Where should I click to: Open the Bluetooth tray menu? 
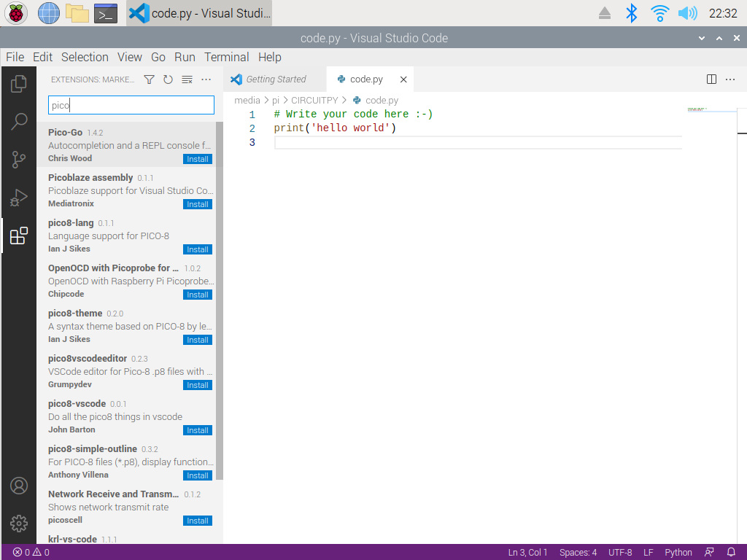point(632,13)
